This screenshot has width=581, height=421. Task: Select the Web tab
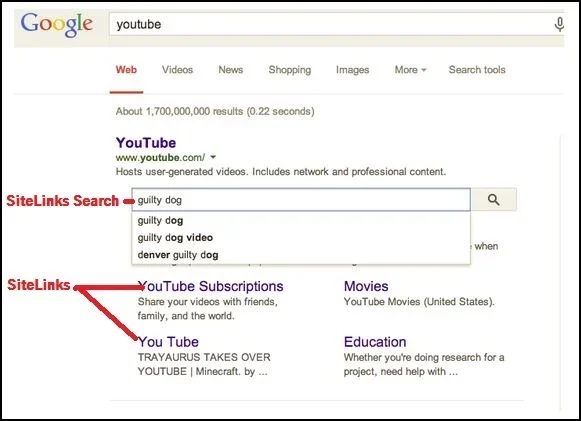126,70
